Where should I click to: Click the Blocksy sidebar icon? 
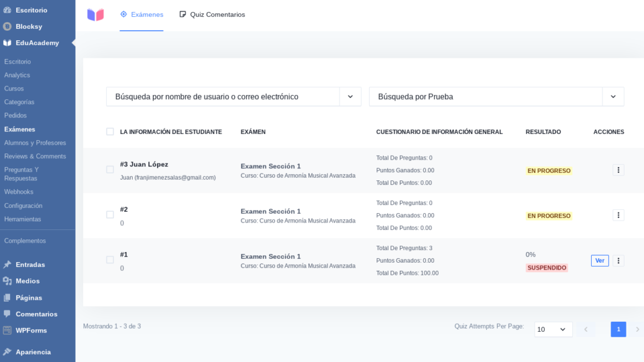pyautogui.click(x=7, y=26)
